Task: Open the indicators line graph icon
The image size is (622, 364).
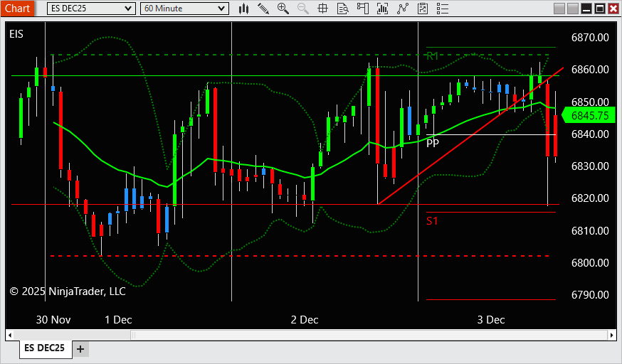Action: click(403, 9)
